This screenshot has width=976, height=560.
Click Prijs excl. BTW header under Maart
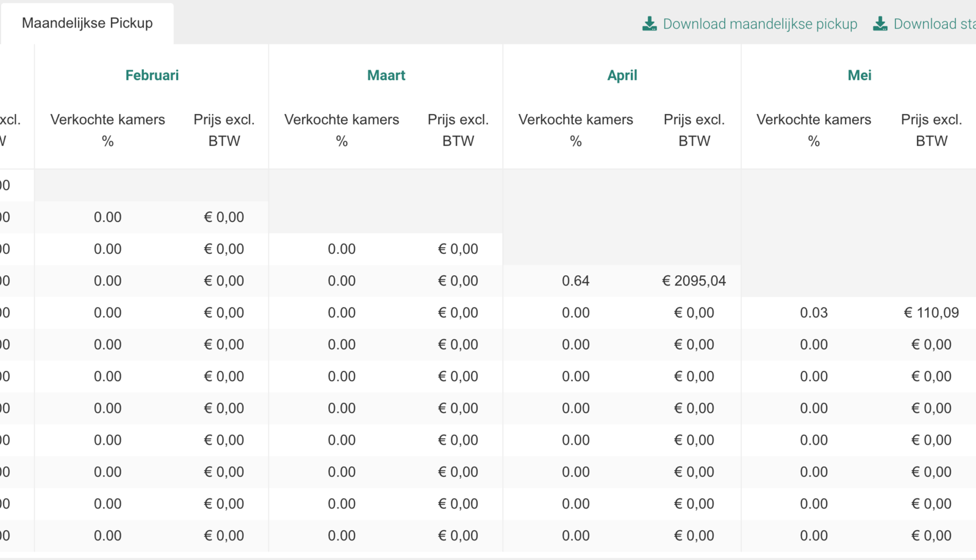(x=458, y=130)
